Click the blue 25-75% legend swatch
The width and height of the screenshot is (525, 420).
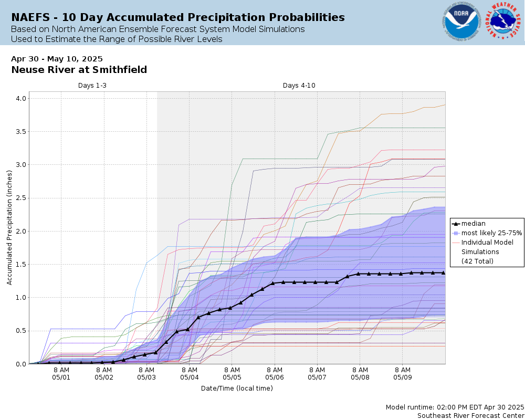(455, 233)
